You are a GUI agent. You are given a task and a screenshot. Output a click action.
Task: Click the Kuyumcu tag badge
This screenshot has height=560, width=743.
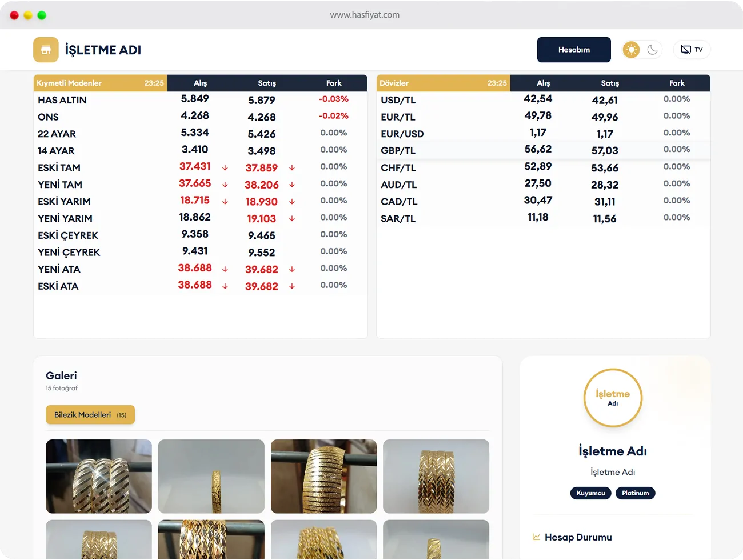(x=590, y=493)
